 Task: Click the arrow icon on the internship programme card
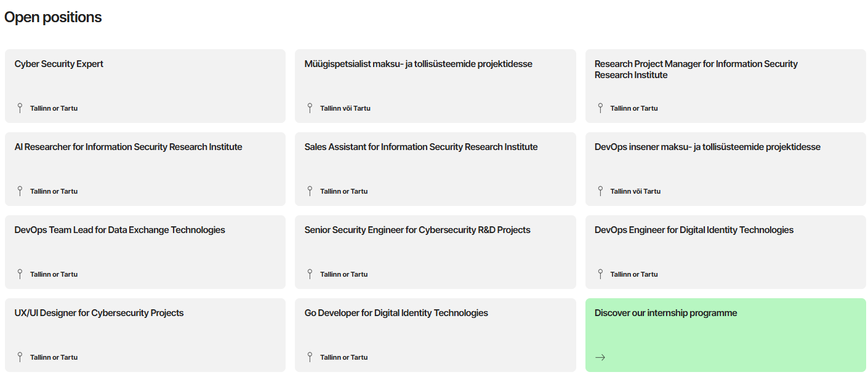point(600,357)
